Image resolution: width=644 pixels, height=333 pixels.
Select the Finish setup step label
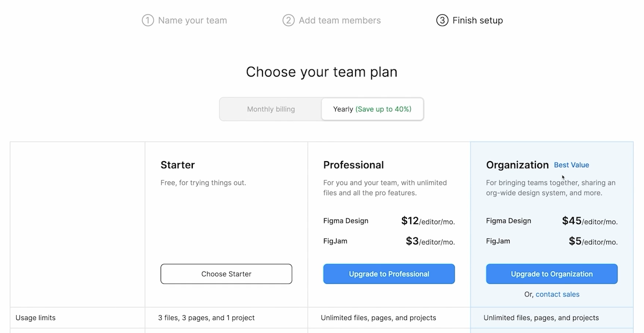[477, 20]
